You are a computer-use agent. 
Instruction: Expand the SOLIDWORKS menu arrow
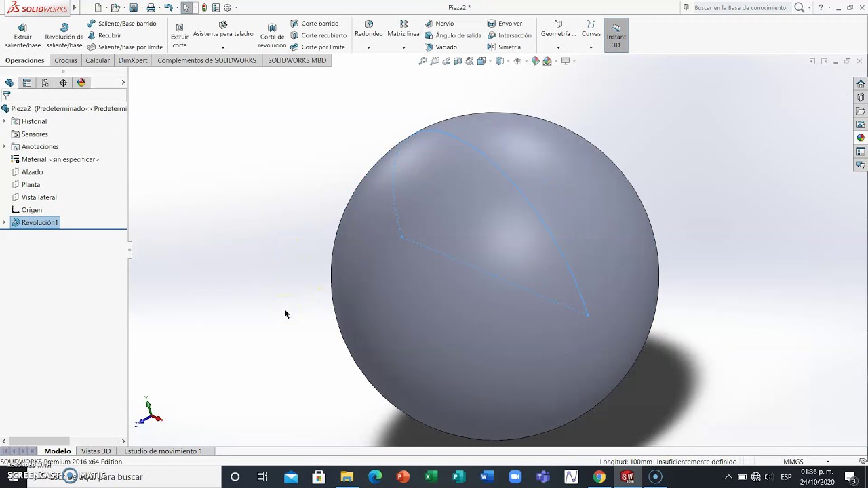pyautogui.click(x=75, y=8)
